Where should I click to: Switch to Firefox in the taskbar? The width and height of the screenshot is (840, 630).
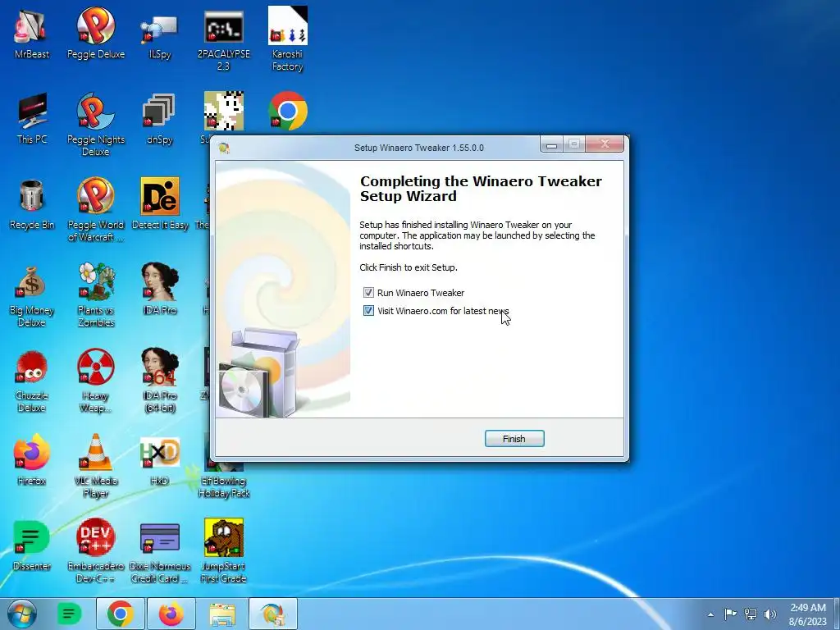tap(171, 614)
